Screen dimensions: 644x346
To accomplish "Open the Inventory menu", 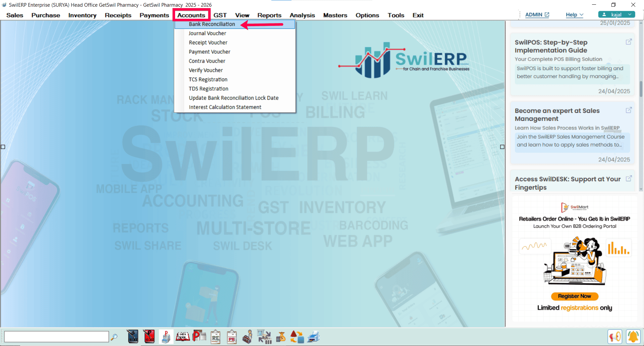I will point(82,15).
